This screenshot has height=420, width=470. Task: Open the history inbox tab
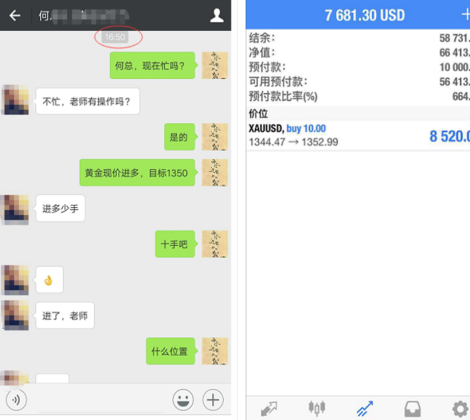tap(413, 409)
